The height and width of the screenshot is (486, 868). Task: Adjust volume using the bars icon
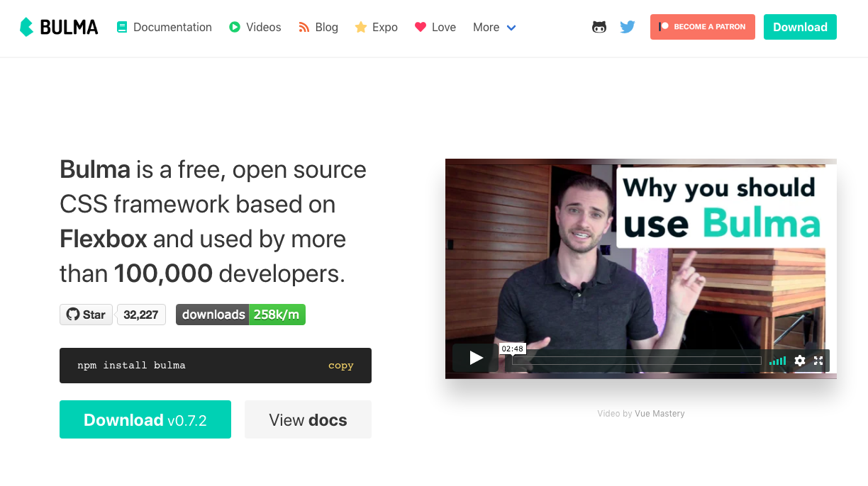tap(777, 361)
